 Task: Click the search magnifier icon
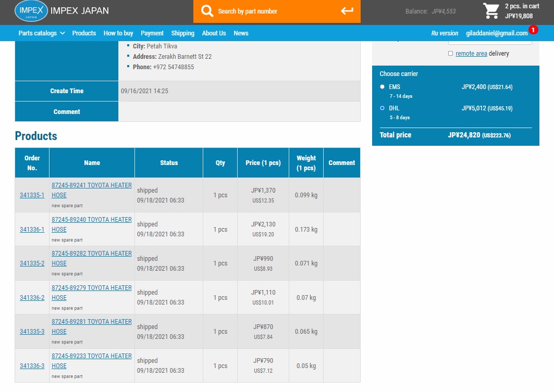(207, 11)
